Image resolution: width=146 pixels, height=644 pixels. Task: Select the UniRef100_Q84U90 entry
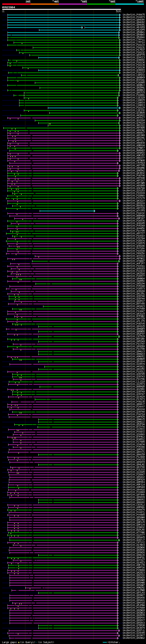pos(134,20)
